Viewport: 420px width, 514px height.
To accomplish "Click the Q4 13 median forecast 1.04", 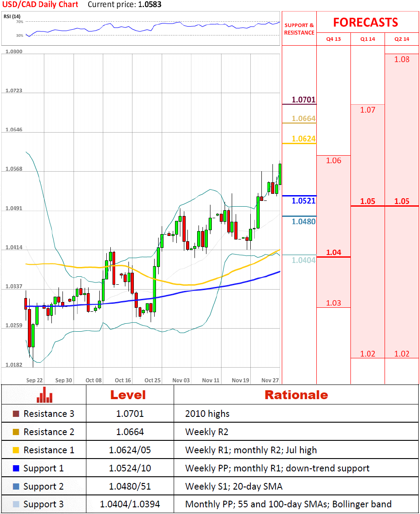I will (334, 252).
